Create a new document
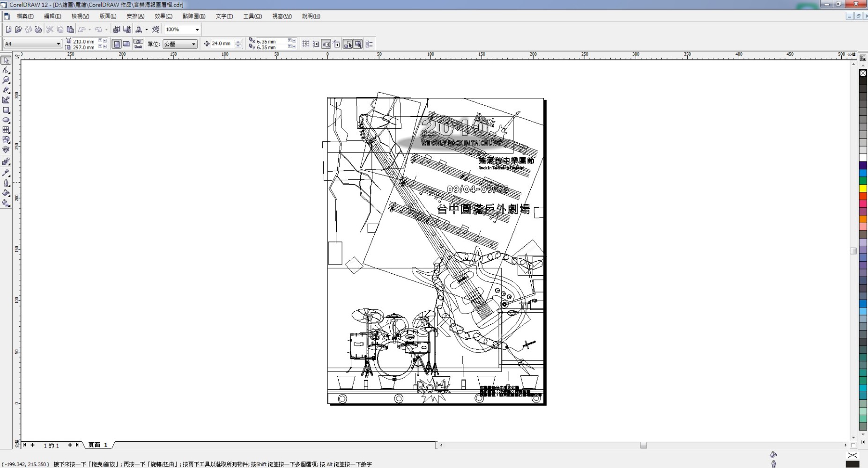The height and width of the screenshot is (468, 868). [x=8, y=29]
